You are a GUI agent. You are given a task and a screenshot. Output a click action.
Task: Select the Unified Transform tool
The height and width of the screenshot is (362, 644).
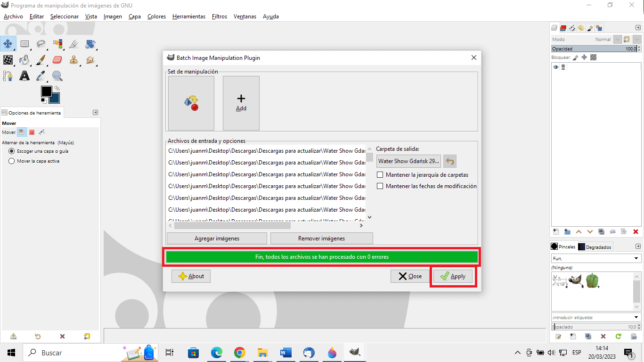pyautogui.click(x=90, y=44)
